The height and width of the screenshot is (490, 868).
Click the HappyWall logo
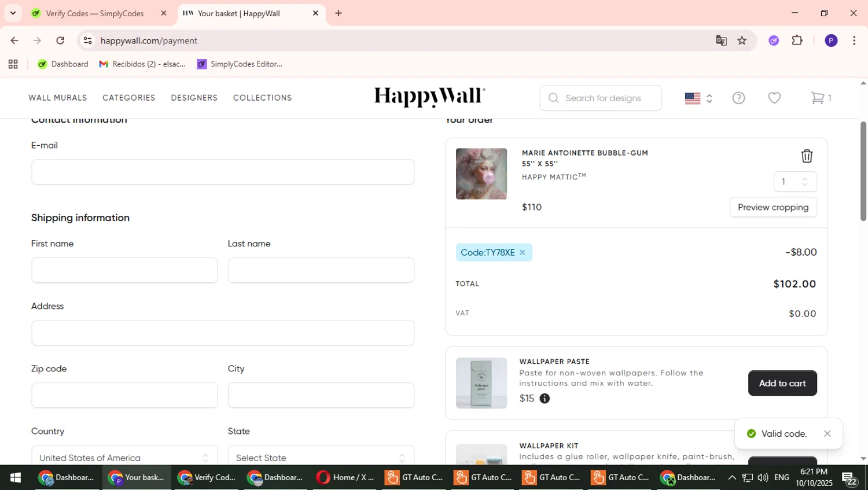430,97
